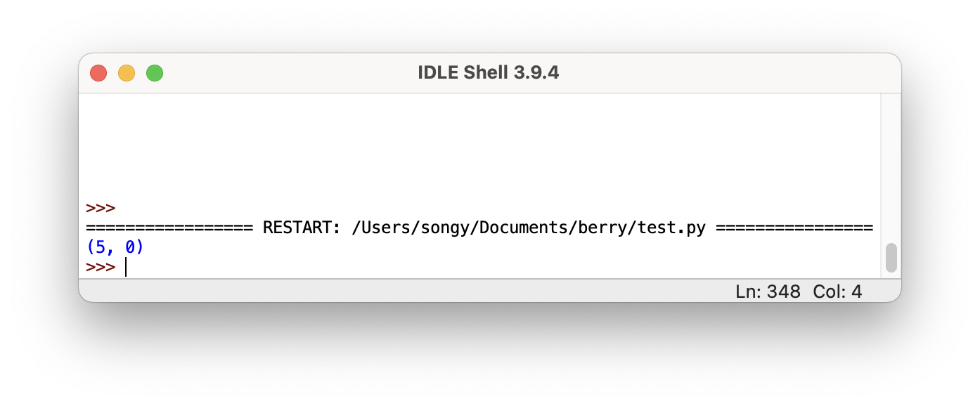Click the equals signs right of test.py

pos(794,228)
